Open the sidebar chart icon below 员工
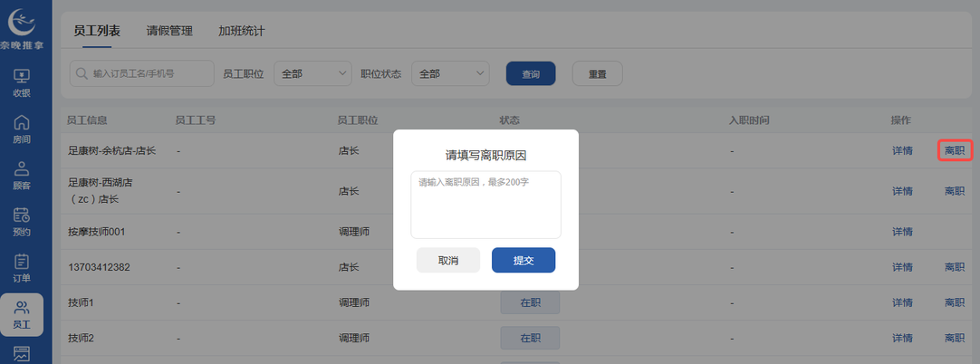 tap(22, 354)
